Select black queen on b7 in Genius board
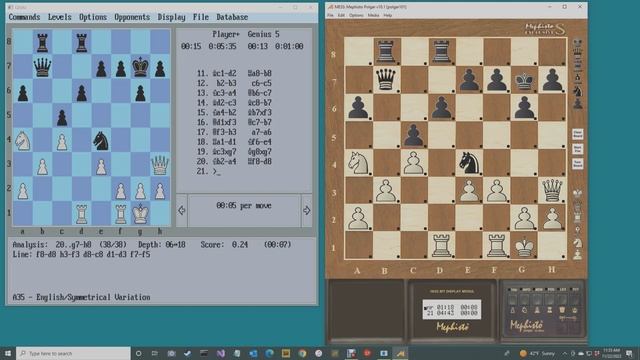 [42, 67]
